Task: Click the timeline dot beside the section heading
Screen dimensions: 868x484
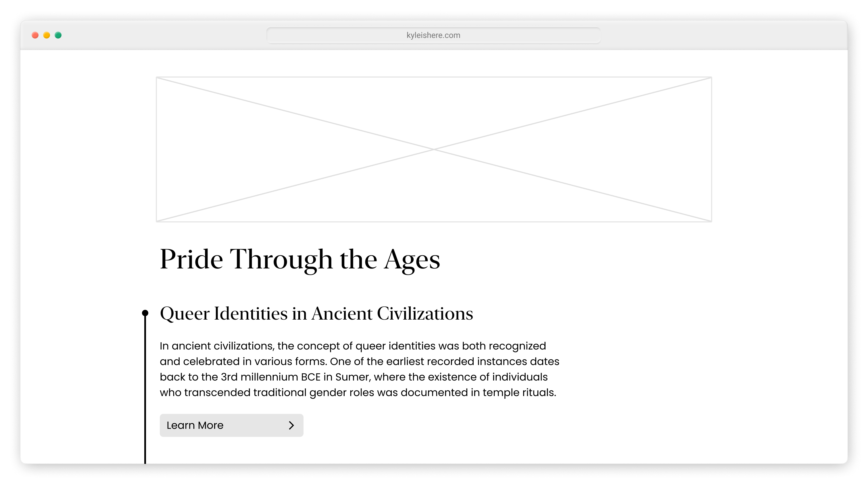Action: (145, 314)
